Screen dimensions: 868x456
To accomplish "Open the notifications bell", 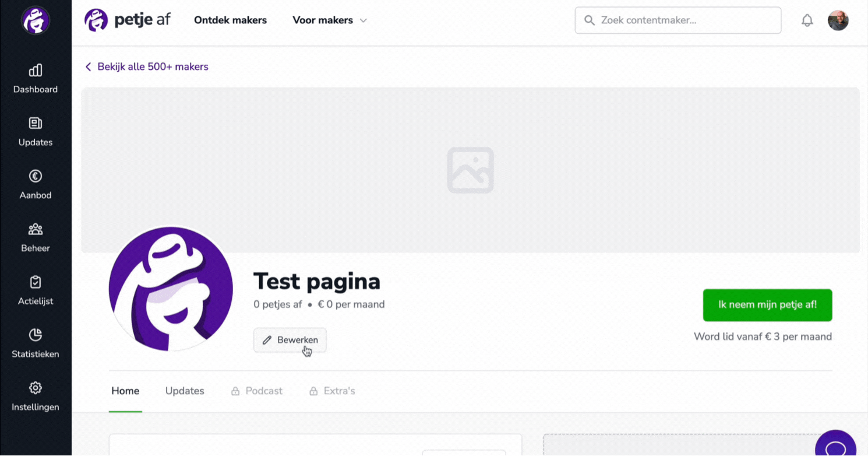I will tap(807, 20).
